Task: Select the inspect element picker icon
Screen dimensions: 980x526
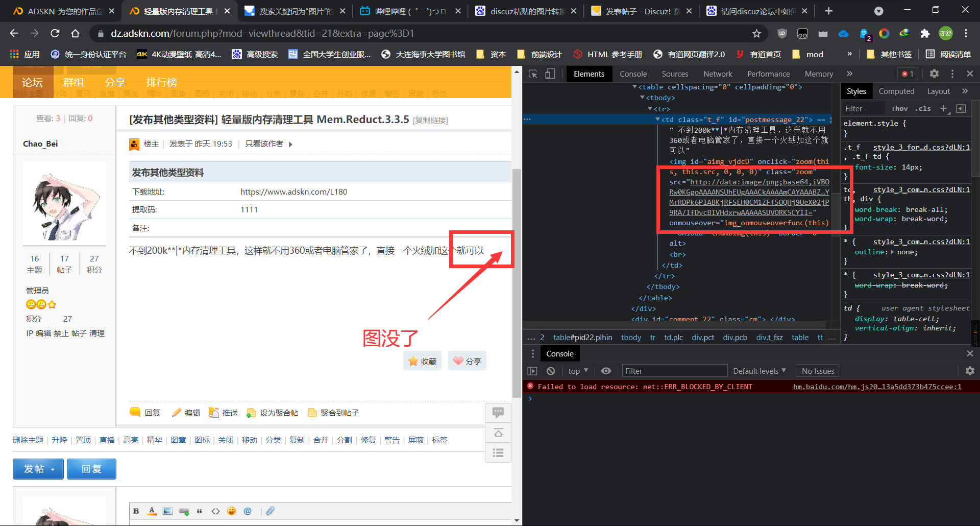Action: coord(533,74)
